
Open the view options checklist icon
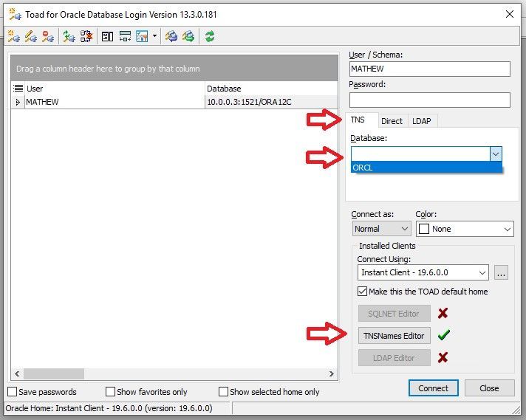[143, 36]
